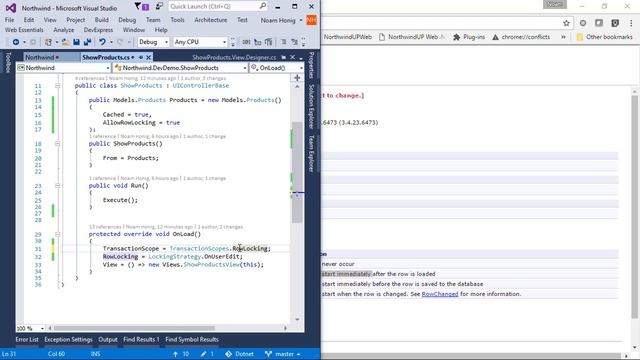Open the Team Explorer side tab
This screenshot has width=640, height=360.
click(x=311, y=153)
